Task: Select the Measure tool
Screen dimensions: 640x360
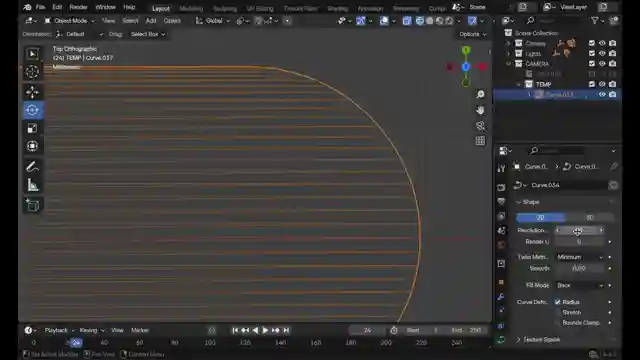Action: 32,185
